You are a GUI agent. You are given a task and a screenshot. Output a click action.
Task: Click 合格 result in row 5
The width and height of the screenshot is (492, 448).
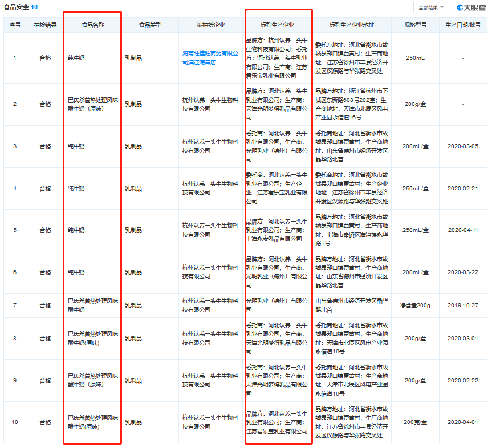[46, 230]
